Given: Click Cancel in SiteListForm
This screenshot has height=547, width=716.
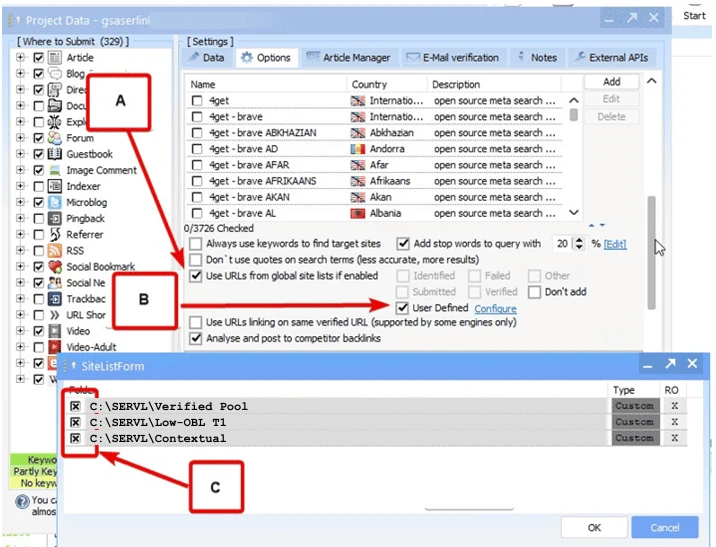Looking at the screenshot, I should (x=664, y=527).
